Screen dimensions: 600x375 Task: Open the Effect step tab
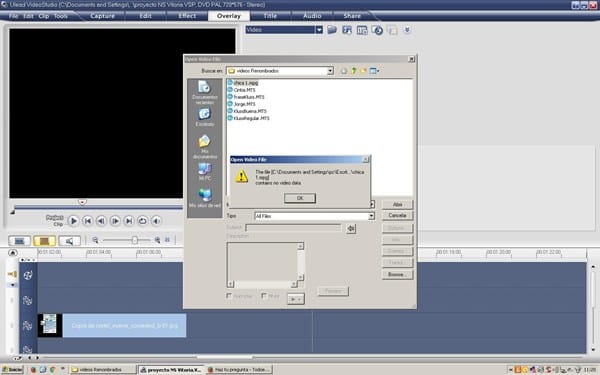click(187, 16)
